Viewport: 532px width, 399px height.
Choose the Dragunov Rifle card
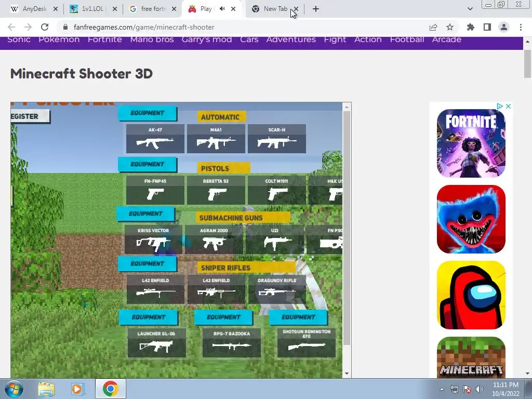[277, 289]
